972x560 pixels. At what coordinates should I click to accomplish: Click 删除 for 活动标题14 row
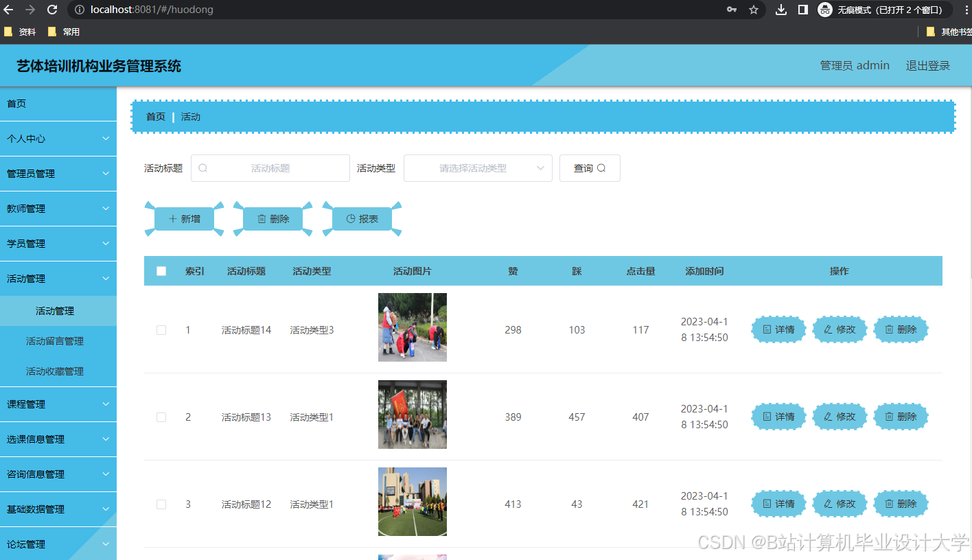[x=901, y=329]
